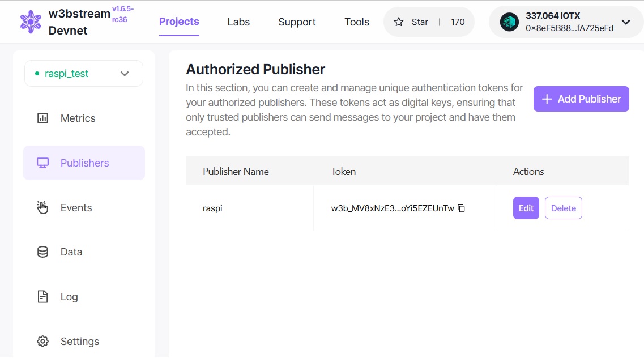The image size is (644, 358).
Task: Click the Data database icon
Action: tap(42, 252)
